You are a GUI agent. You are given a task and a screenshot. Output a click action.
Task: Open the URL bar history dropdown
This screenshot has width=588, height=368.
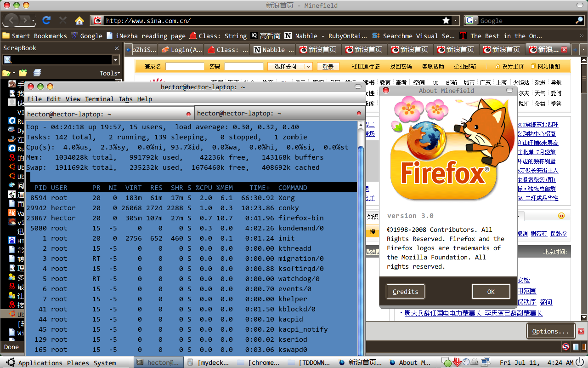pos(455,20)
